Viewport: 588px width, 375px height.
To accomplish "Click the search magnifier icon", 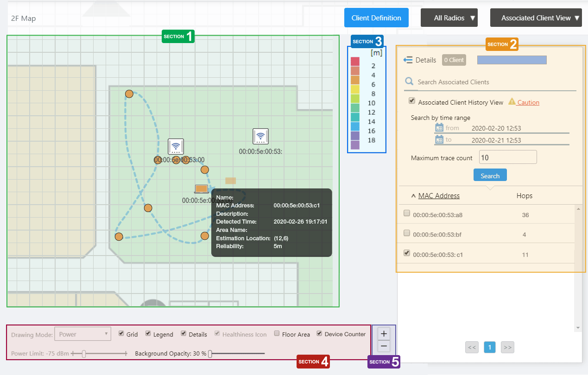I will click(409, 82).
